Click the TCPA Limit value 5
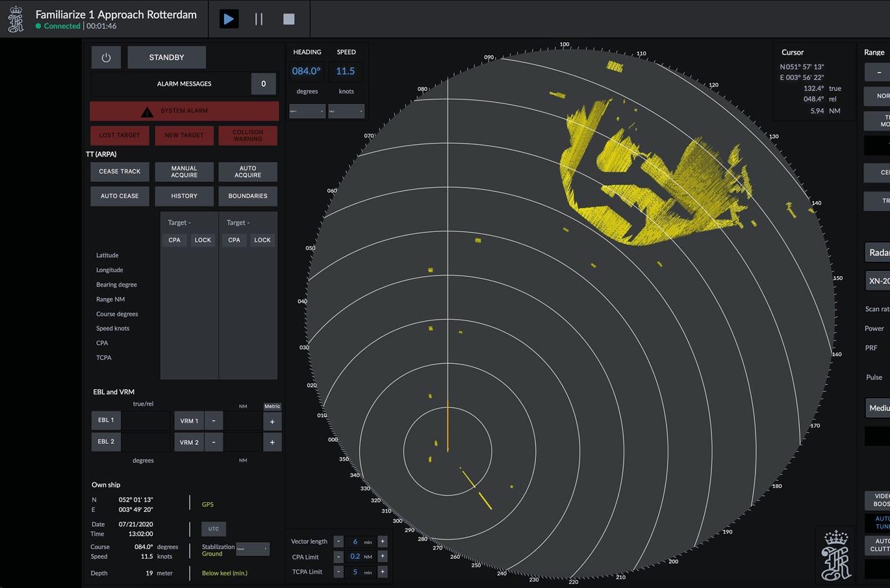Image resolution: width=890 pixels, height=588 pixels. coord(355,572)
